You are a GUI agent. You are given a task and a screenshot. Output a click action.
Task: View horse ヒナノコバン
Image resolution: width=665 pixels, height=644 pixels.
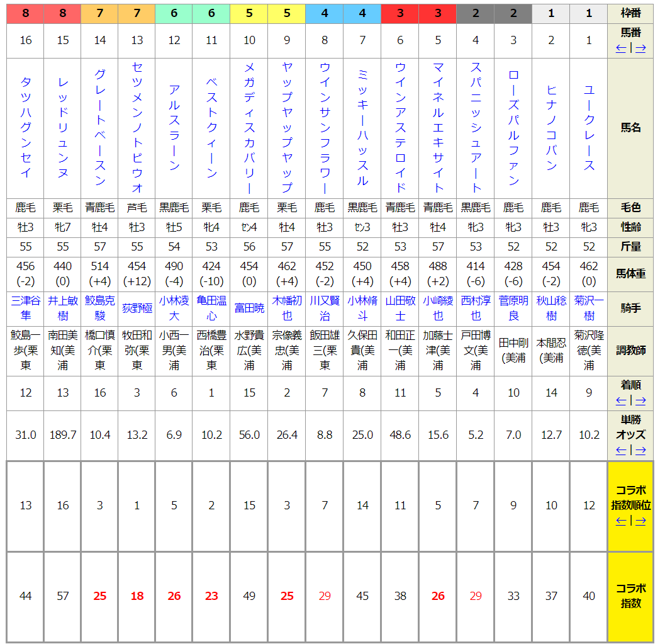pyautogui.click(x=551, y=128)
